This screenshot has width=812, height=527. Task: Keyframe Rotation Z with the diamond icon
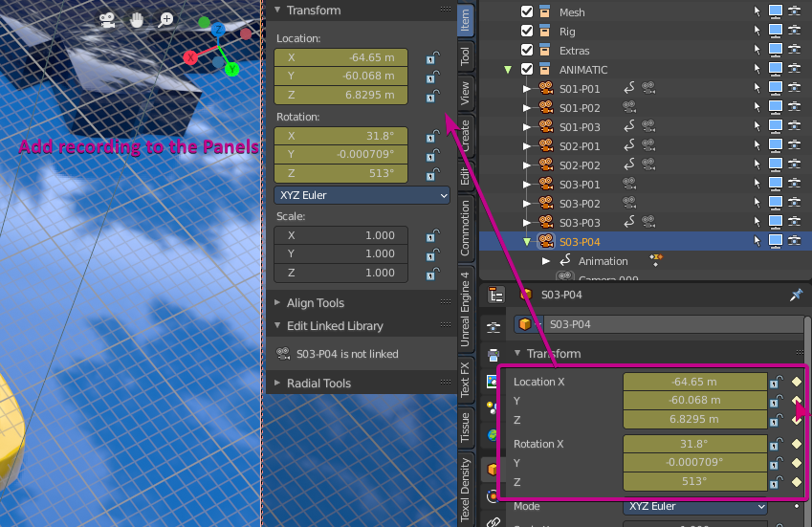tap(797, 482)
